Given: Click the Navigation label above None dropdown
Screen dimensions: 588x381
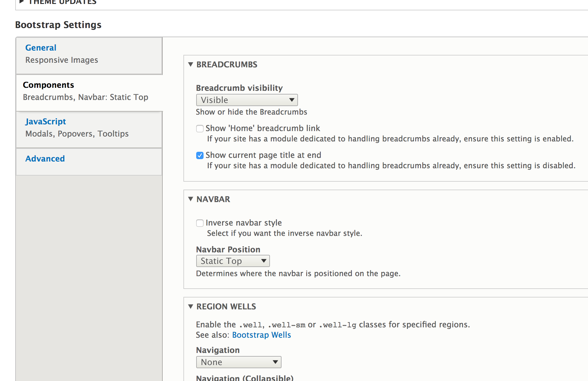Looking at the screenshot, I should tap(218, 350).
